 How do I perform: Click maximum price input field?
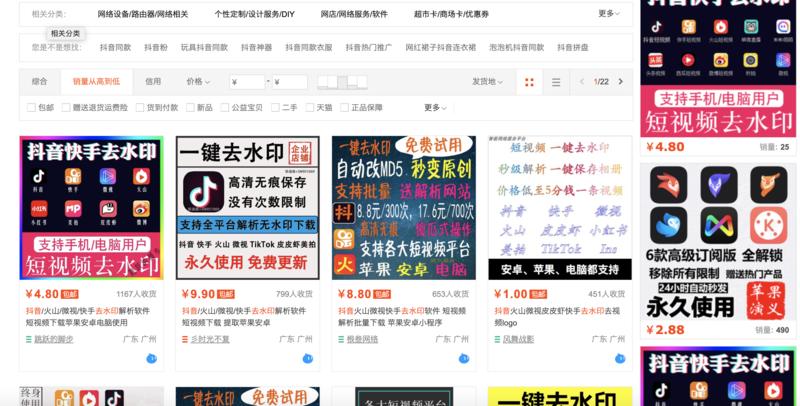coord(290,82)
